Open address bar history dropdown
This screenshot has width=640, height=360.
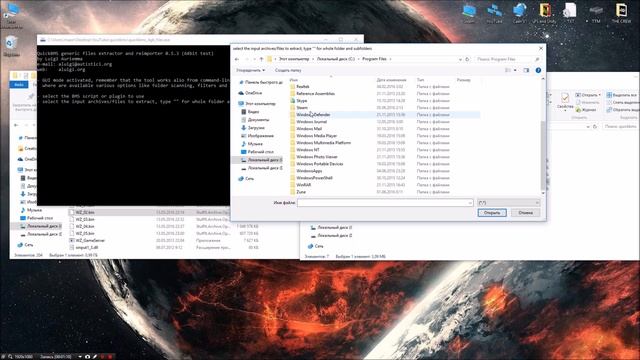pos(460,59)
